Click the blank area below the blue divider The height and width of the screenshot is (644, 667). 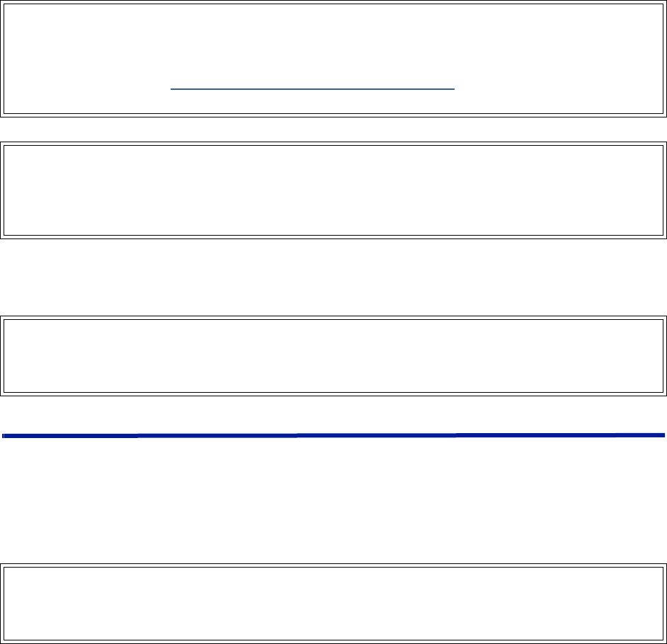333,495
